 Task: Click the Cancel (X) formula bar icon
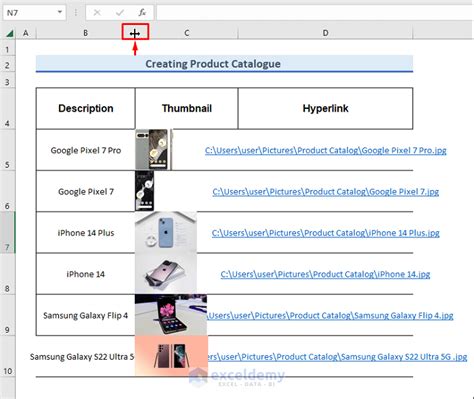(97, 13)
